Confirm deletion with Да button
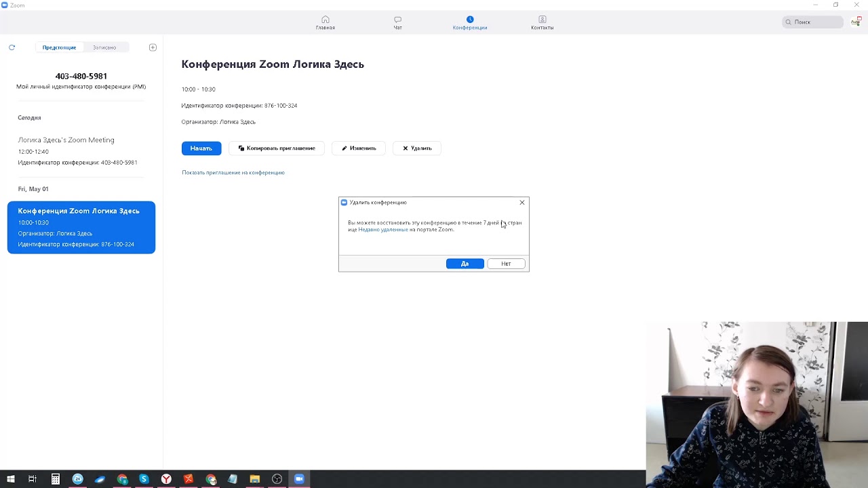This screenshot has width=868, height=488. [465, 264]
